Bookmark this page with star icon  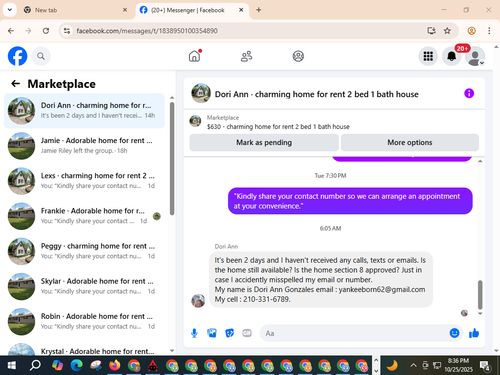447,31
